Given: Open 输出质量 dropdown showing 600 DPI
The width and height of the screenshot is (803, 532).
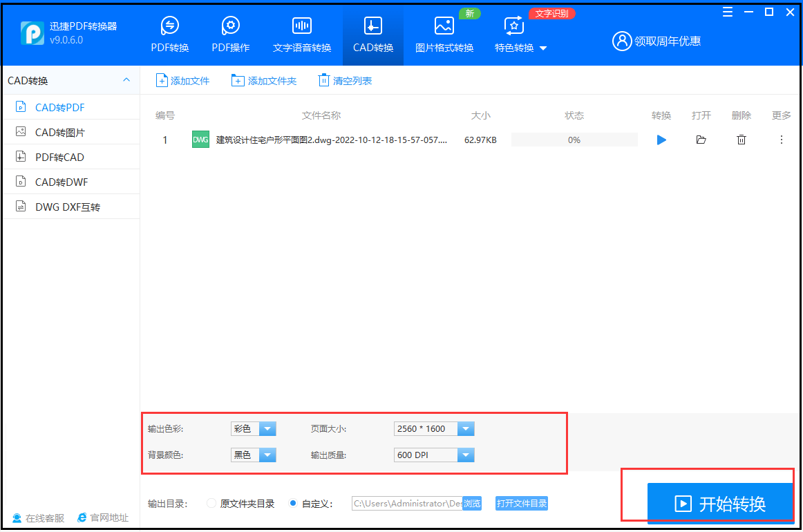Looking at the screenshot, I should (434, 455).
